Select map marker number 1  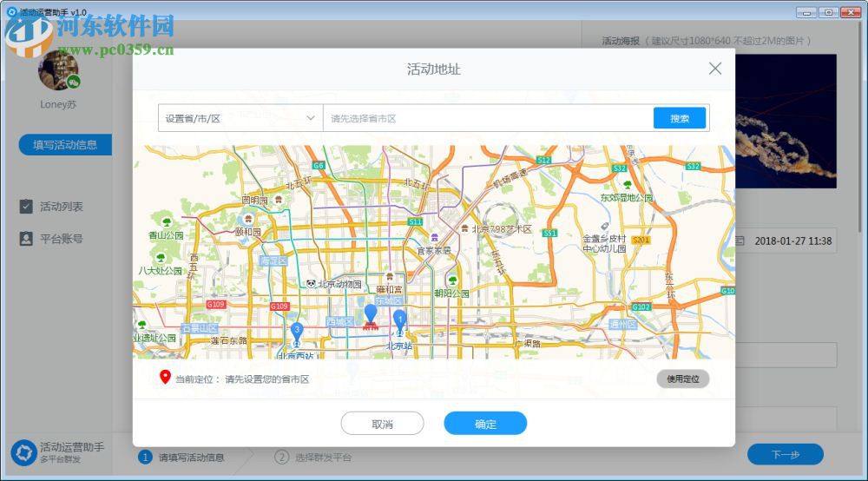click(399, 321)
